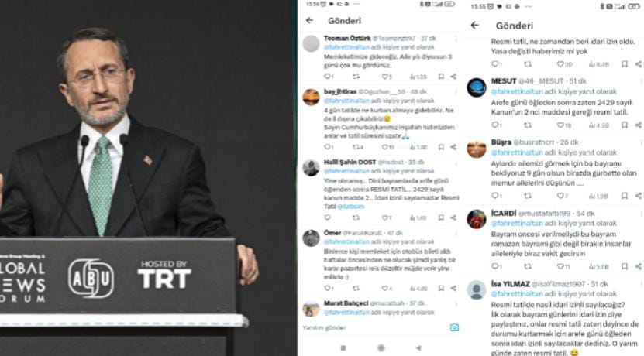644x356 pixels.
Task: Open Murat Bahçeci's profile picture
Action: point(311,309)
